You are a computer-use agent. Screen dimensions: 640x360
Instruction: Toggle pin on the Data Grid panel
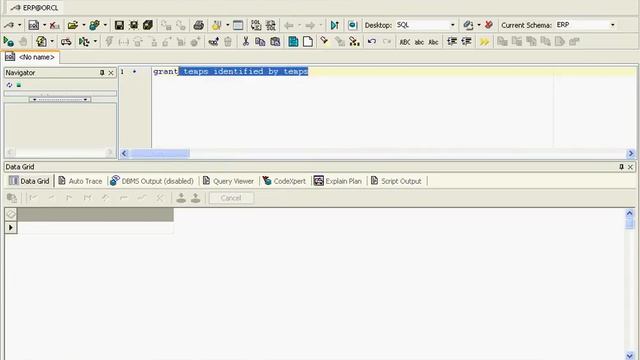click(x=621, y=167)
